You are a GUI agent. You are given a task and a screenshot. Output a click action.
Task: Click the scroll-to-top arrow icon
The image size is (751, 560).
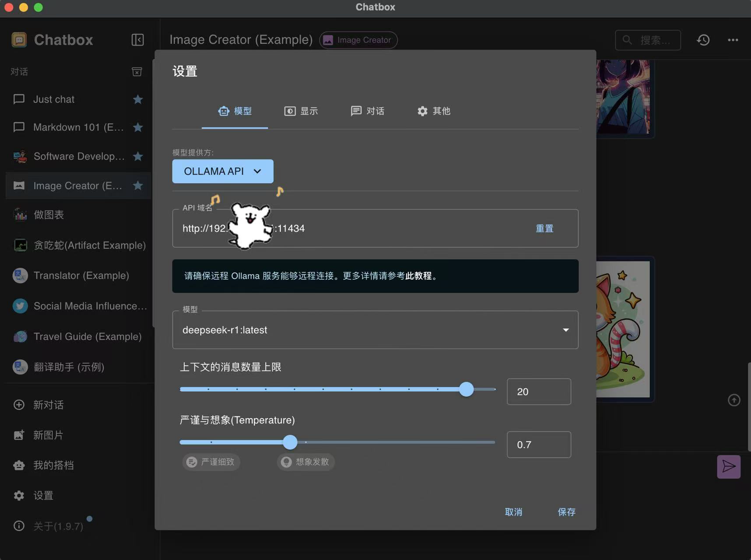tap(734, 400)
